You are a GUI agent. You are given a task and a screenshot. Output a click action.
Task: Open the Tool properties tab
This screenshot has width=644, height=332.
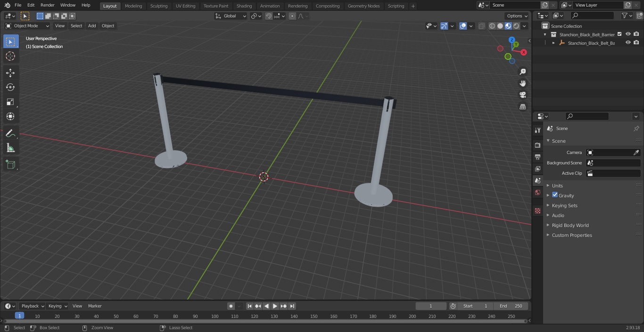coord(537,130)
